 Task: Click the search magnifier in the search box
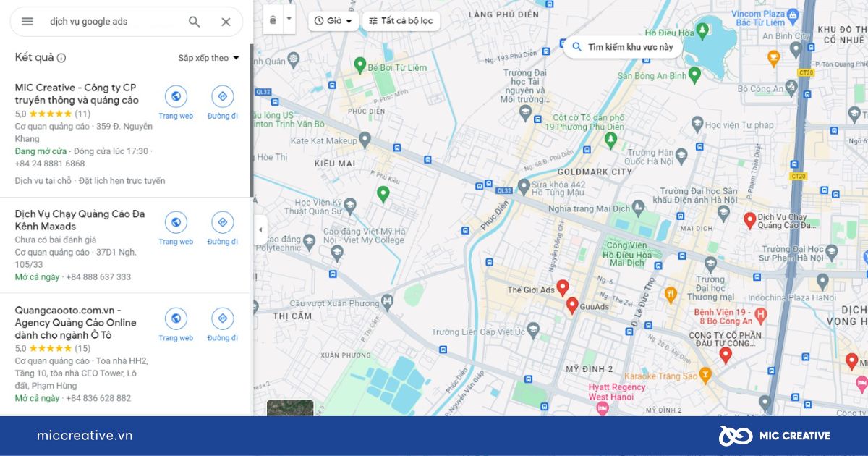tap(195, 22)
